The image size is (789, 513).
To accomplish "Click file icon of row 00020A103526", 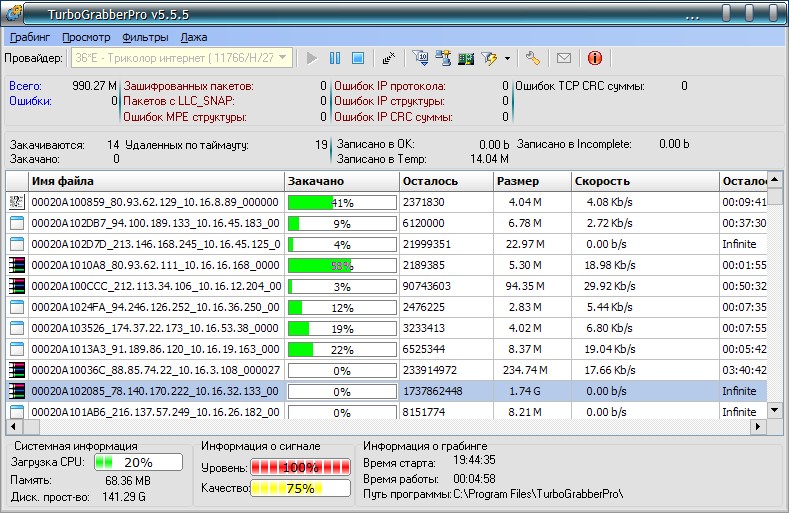I will (x=17, y=328).
